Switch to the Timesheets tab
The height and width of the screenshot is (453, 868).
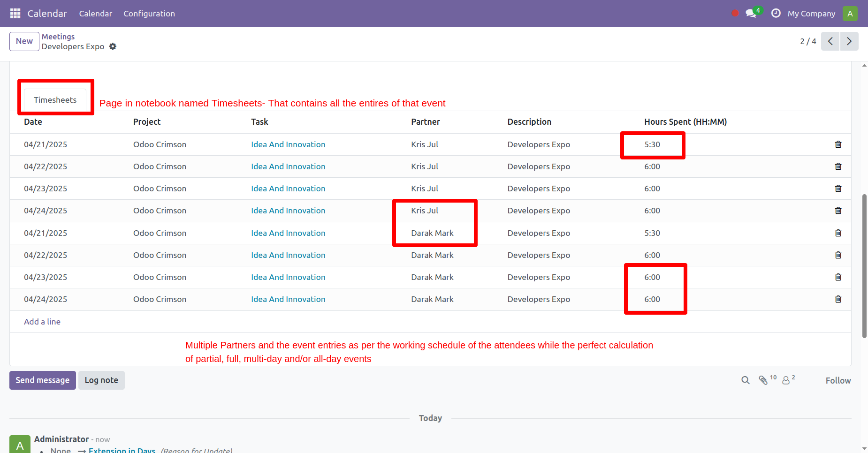(55, 99)
